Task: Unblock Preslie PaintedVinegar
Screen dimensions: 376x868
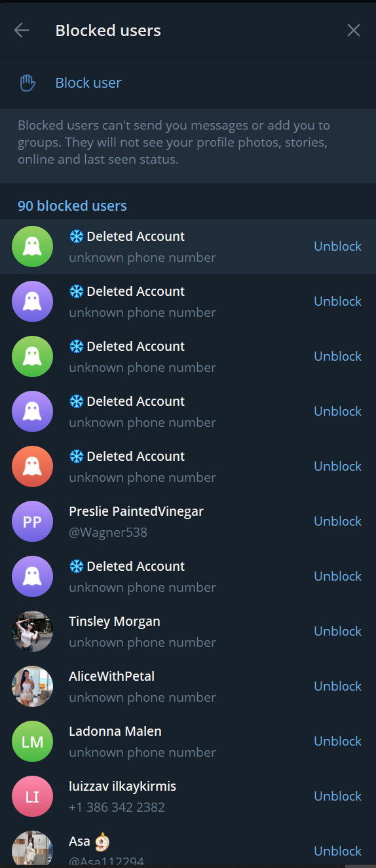Action: click(337, 521)
